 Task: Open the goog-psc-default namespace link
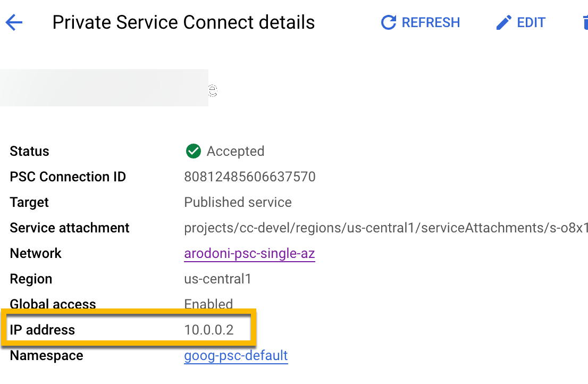[236, 355]
